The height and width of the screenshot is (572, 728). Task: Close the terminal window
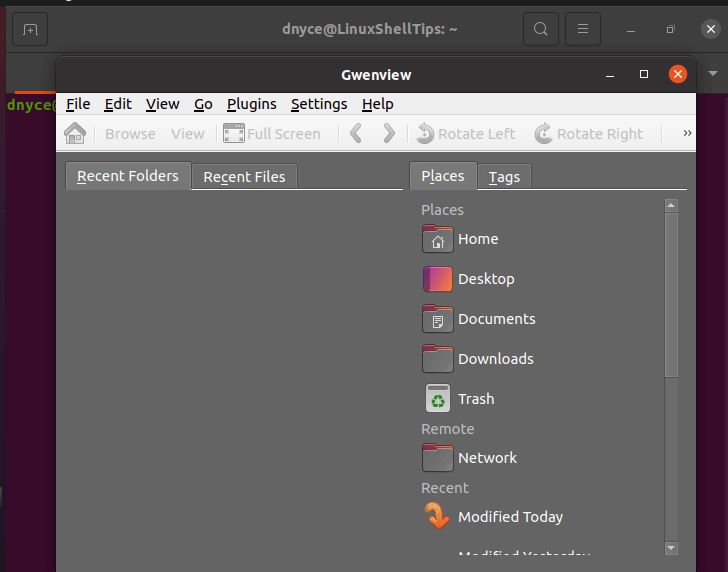click(x=710, y=29)
